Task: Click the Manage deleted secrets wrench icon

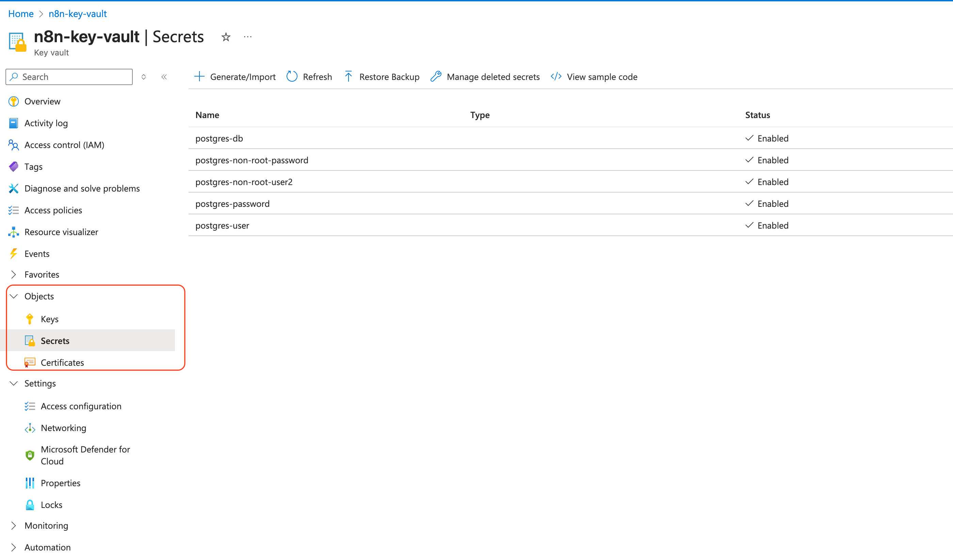Action: [436, 77]
